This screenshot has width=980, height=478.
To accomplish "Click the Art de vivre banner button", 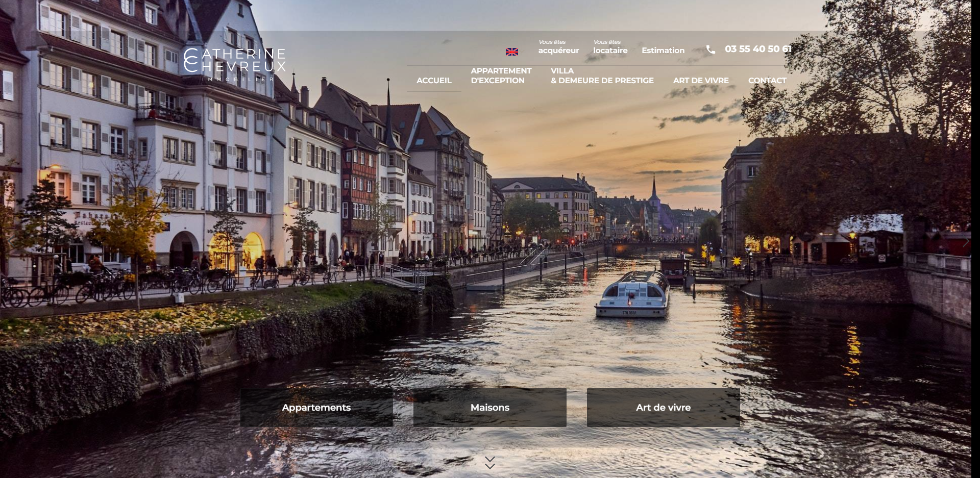I will click(663, 407).
